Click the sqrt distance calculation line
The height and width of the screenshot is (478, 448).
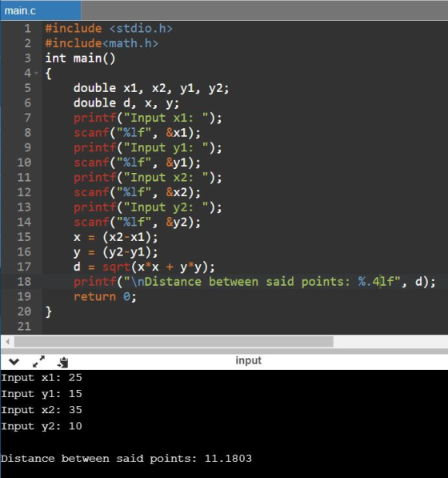click(144, 267)
